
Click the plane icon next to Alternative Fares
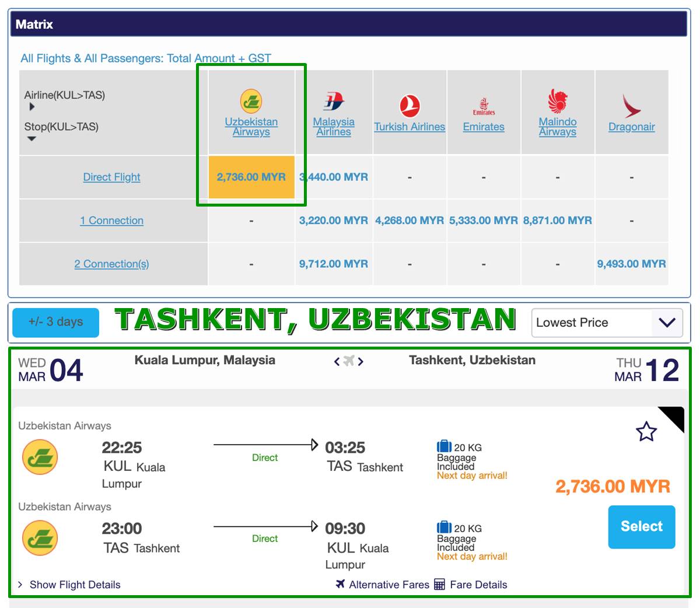[x=341, y=584]
